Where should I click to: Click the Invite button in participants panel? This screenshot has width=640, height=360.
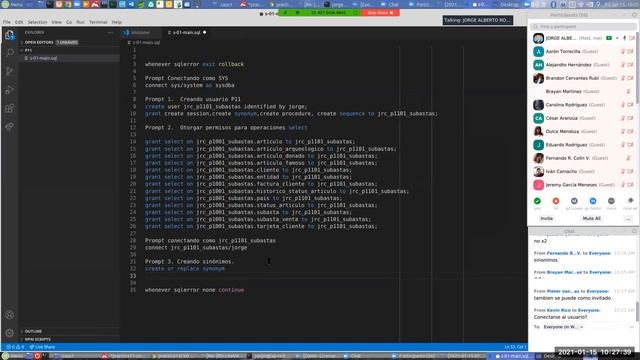547,219
